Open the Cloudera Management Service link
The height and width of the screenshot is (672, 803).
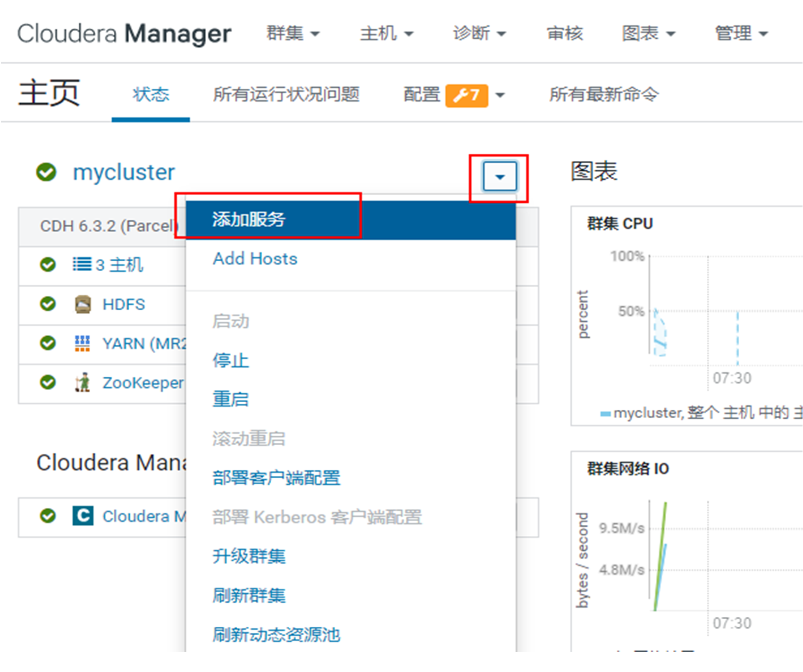click(x=144, y=516)
